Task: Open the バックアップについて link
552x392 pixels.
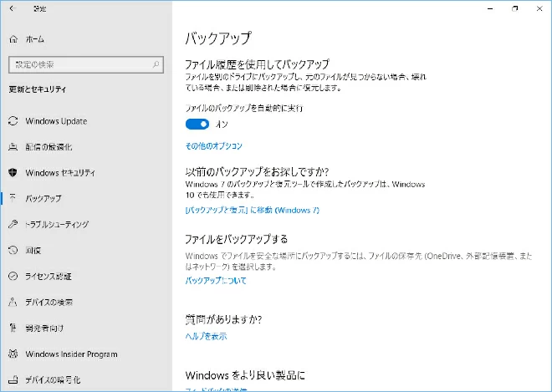Action: pos(216,281)
